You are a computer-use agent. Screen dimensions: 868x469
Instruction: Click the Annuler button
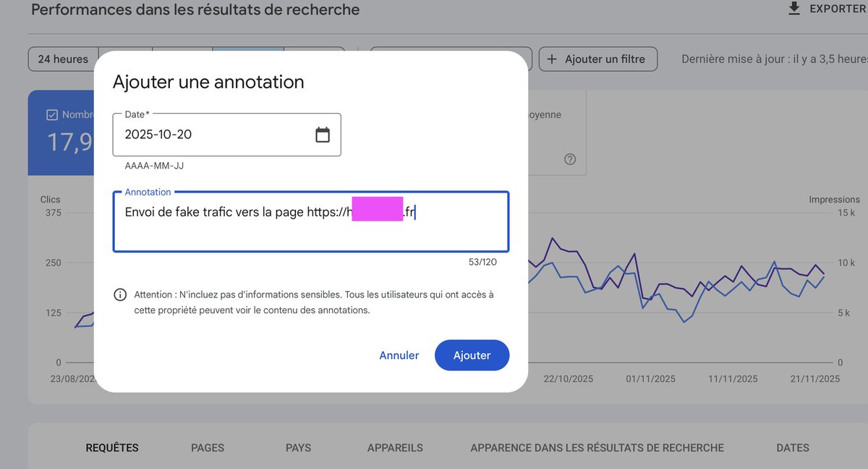(399, 355)
